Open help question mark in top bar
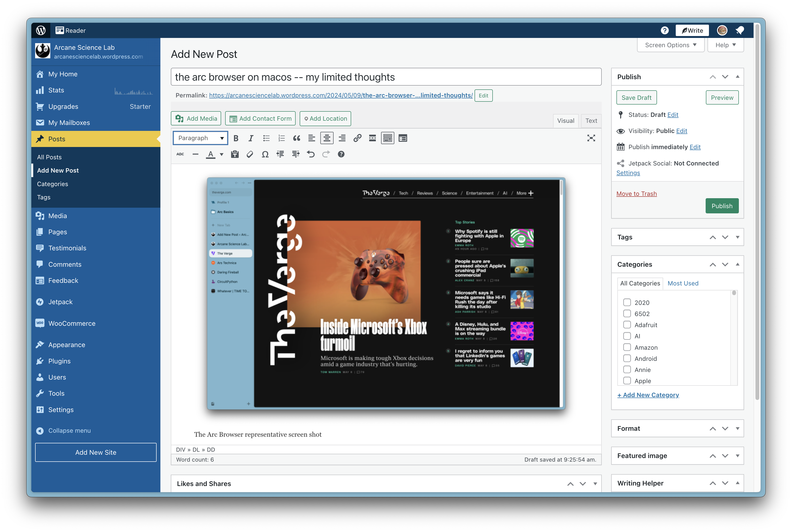The width and height of the screenshot is (792, 532). pos(665,31)
